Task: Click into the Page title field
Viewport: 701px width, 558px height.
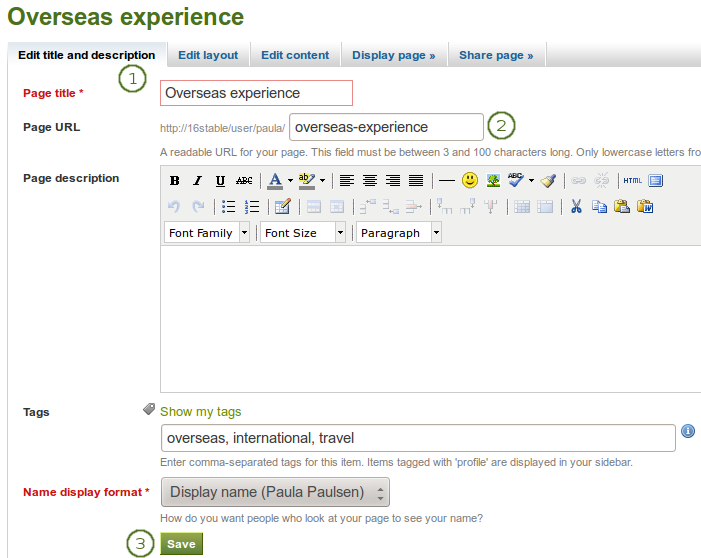Action: pos(256,93)
